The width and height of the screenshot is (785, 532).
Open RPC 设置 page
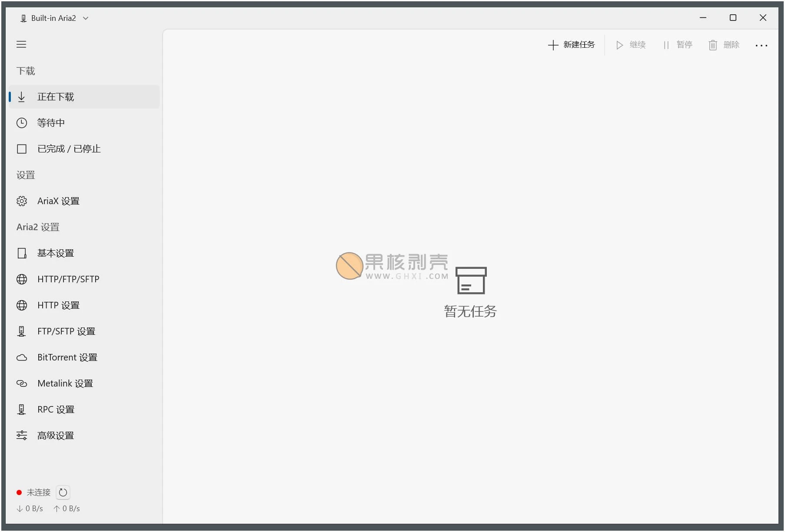tap(84, 410)
